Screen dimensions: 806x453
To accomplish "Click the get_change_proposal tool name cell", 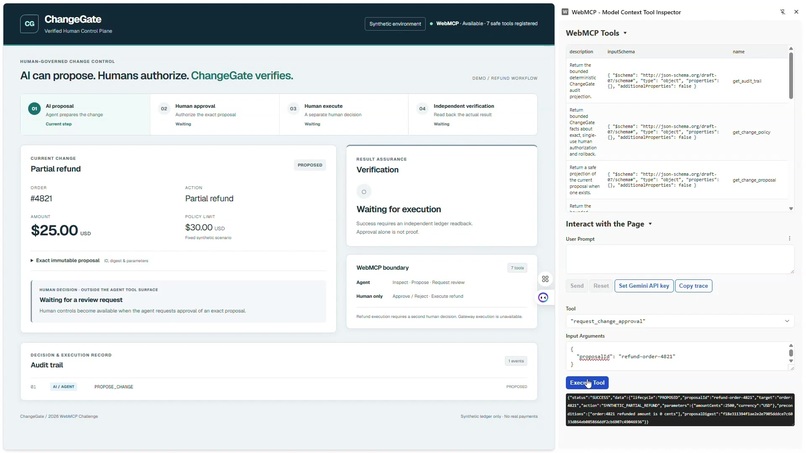I will coord(754,180).
